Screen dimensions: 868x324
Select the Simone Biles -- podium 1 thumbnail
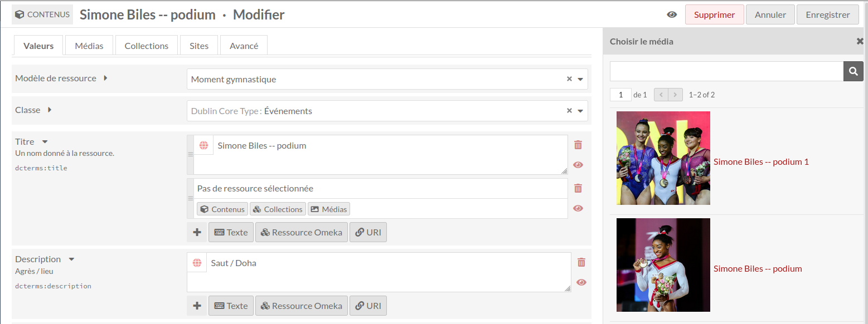pos(663,158)
